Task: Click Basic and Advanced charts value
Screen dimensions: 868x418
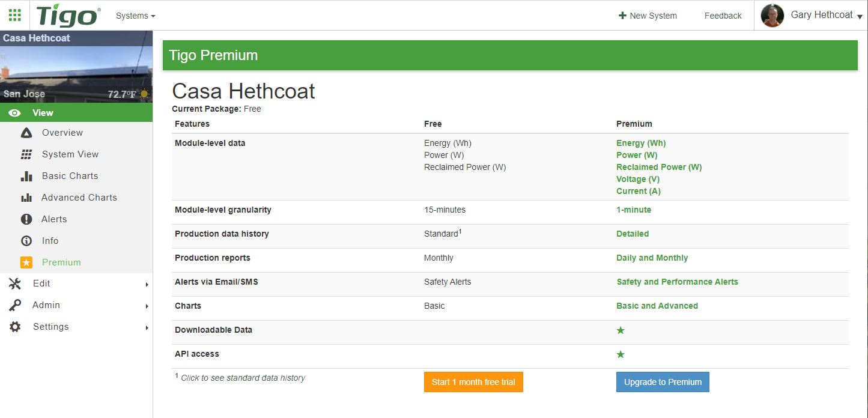Action: (x=657, y=306)
